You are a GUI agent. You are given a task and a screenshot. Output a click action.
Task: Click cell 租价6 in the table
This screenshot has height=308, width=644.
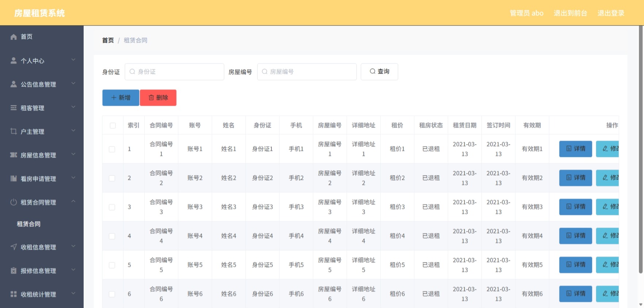click(x=397, y=294)
